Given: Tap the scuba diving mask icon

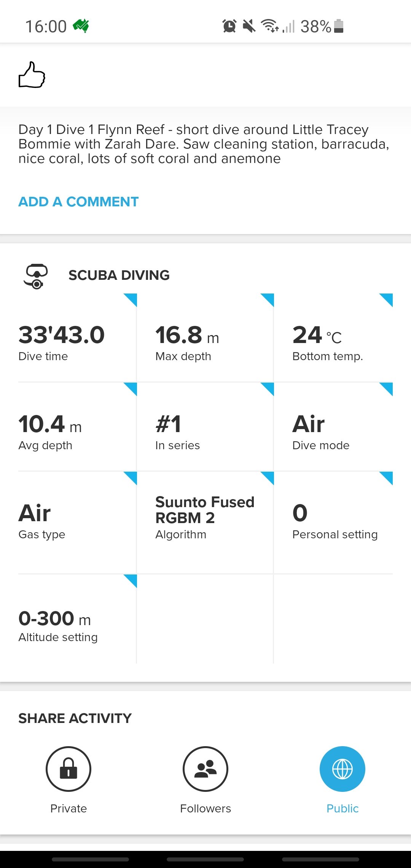Looking at the screenshot, I should click(x=36, y=276).
